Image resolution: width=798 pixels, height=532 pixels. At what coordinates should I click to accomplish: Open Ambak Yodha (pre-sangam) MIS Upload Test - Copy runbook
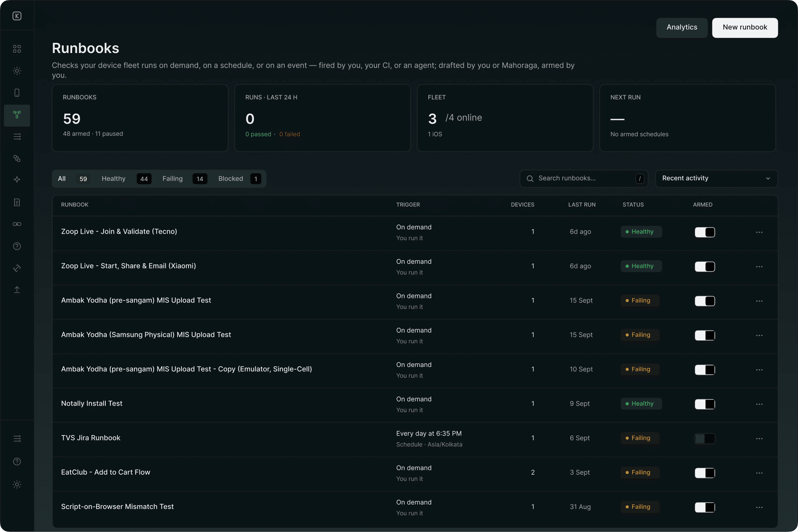(x=186, y=369)
